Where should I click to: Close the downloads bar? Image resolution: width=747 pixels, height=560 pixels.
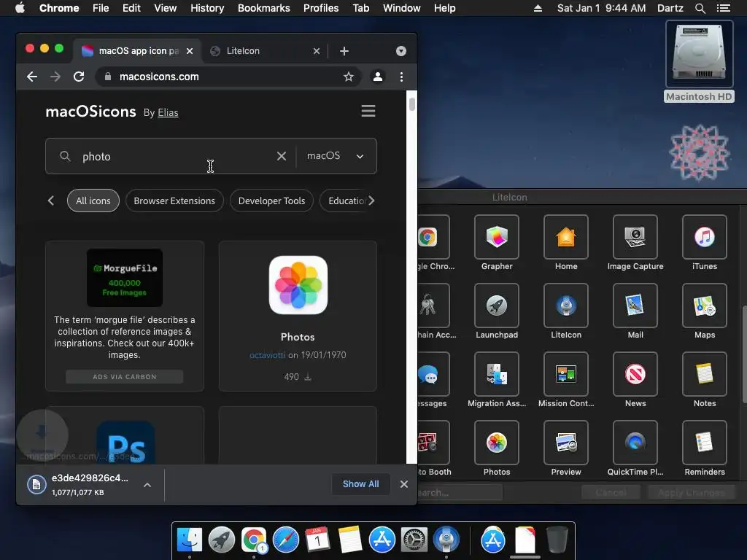404,484
